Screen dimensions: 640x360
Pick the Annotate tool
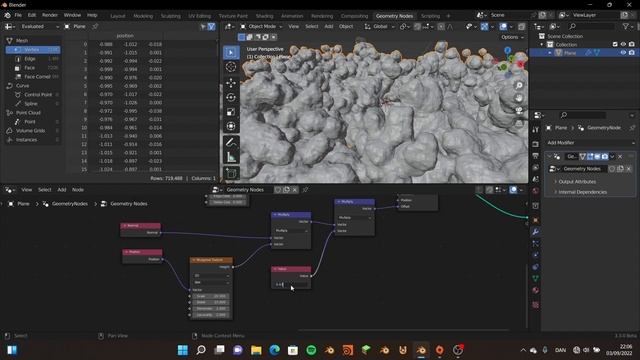tap(231, 142)
